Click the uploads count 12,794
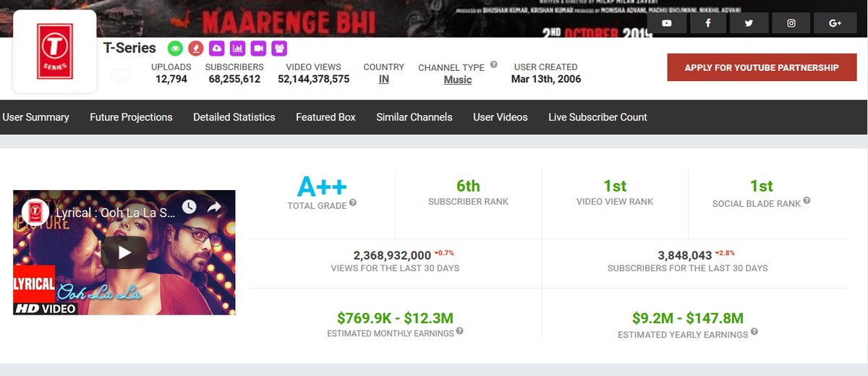868x376 pixels. [x=171, y=79]
